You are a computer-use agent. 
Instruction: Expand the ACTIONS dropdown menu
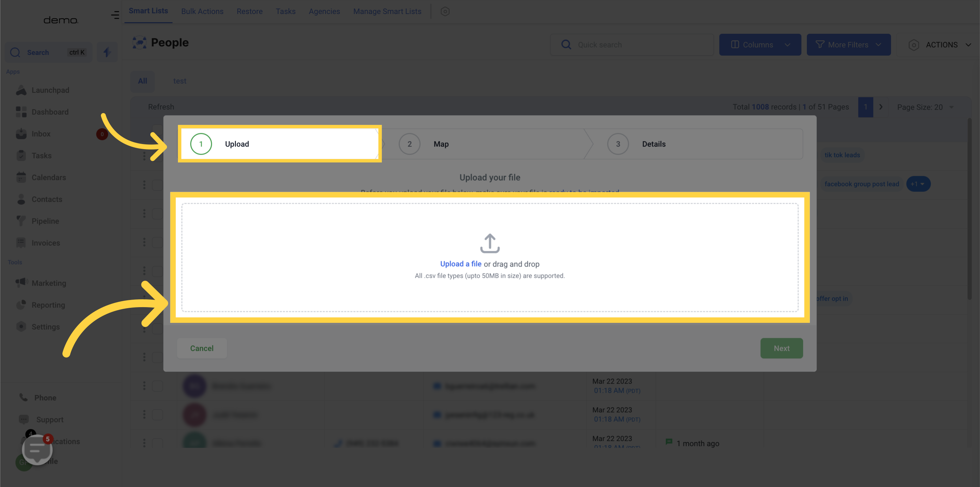[941, 44]
